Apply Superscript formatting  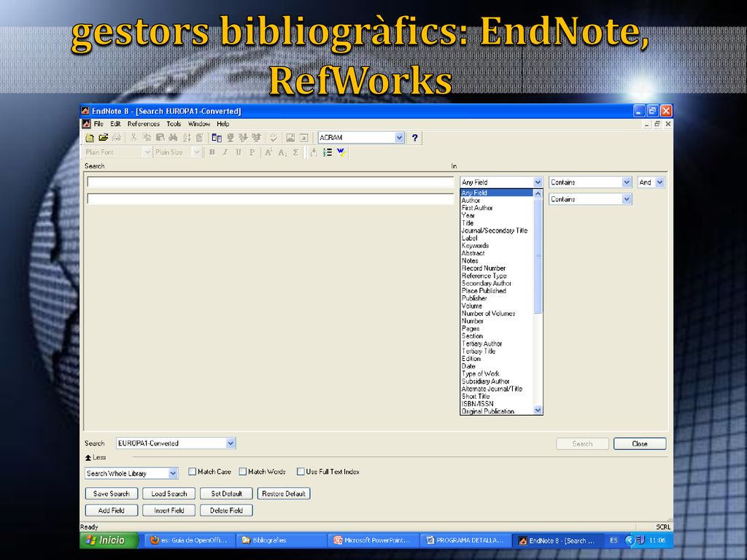pyautogui.click(x=268, y=152)
